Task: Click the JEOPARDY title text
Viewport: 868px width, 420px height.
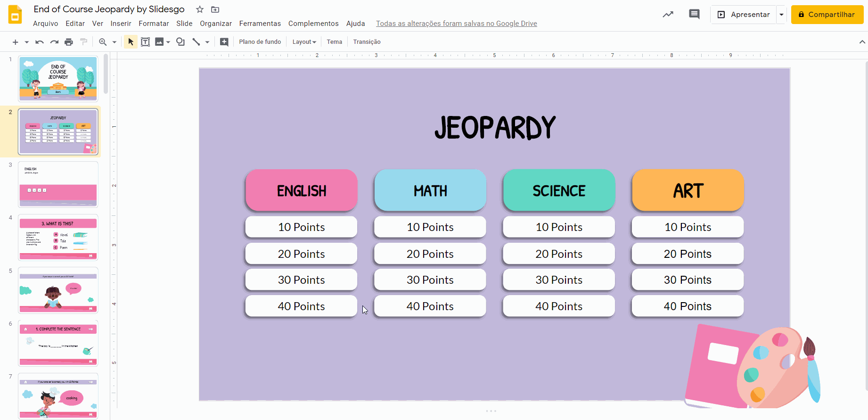Action: click(495, 128)
